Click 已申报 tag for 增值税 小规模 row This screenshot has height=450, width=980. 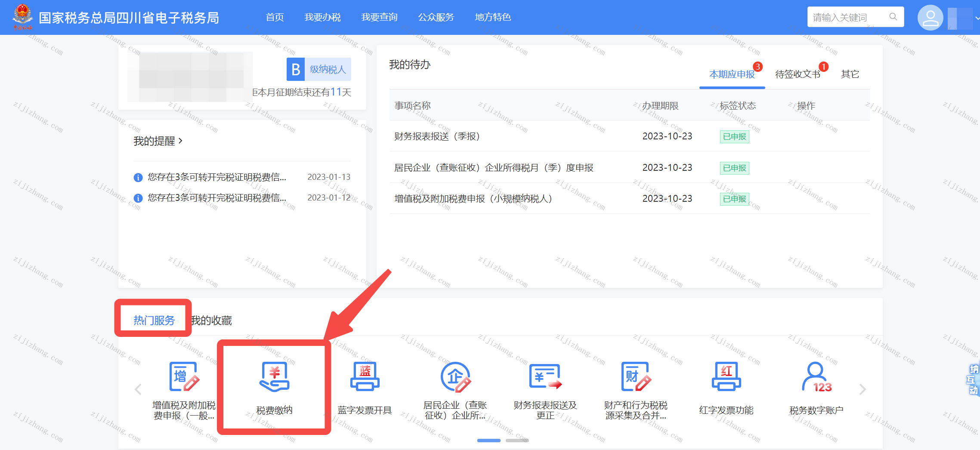[x=734, y=199]
